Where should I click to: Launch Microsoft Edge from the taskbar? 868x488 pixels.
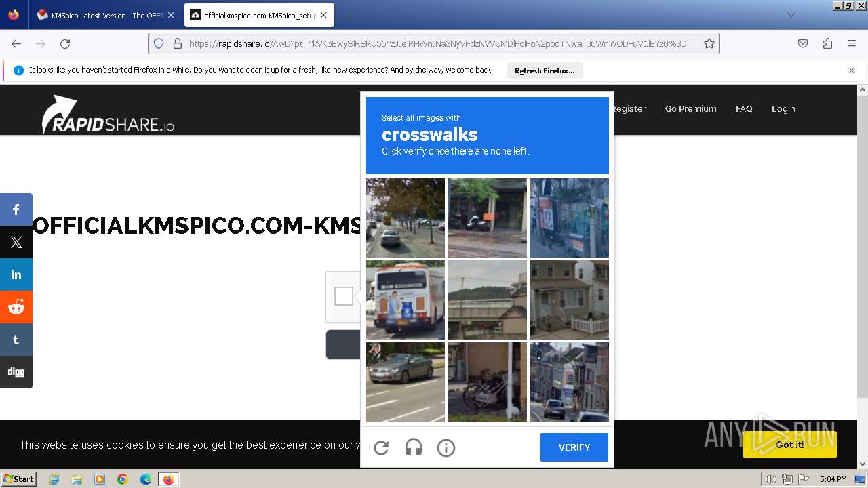point(146,479)
